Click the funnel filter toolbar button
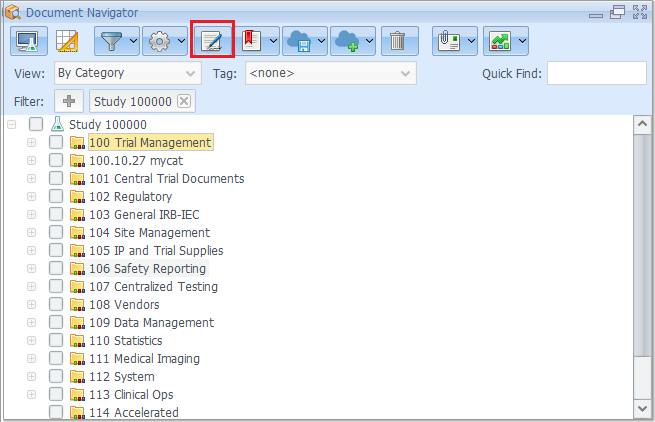 112,41
